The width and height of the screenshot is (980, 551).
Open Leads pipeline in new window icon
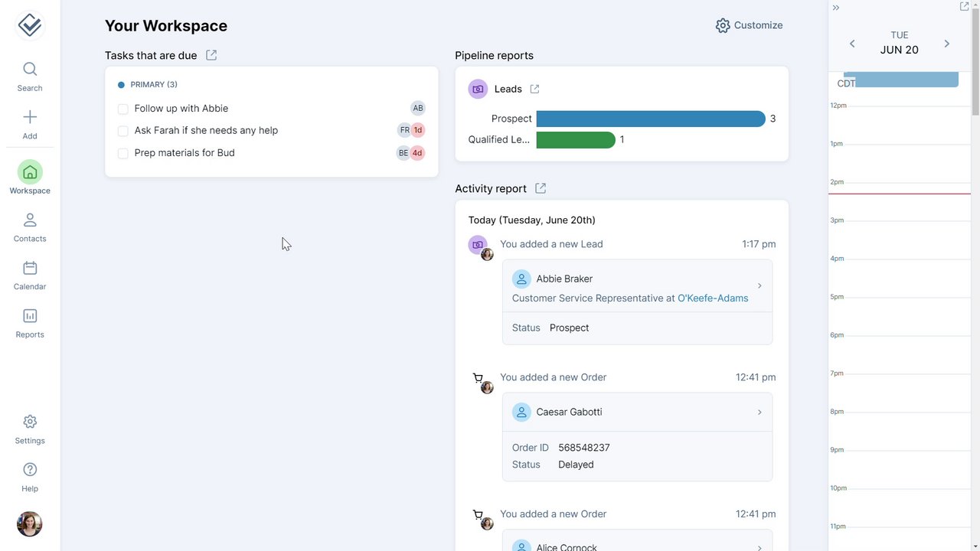coord(534,89)
